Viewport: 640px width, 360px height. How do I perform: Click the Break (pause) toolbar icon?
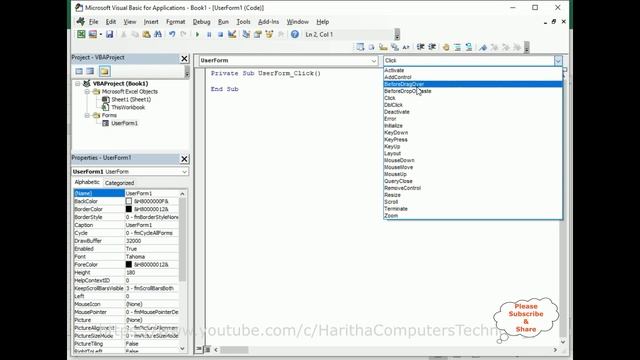[209, 34]
